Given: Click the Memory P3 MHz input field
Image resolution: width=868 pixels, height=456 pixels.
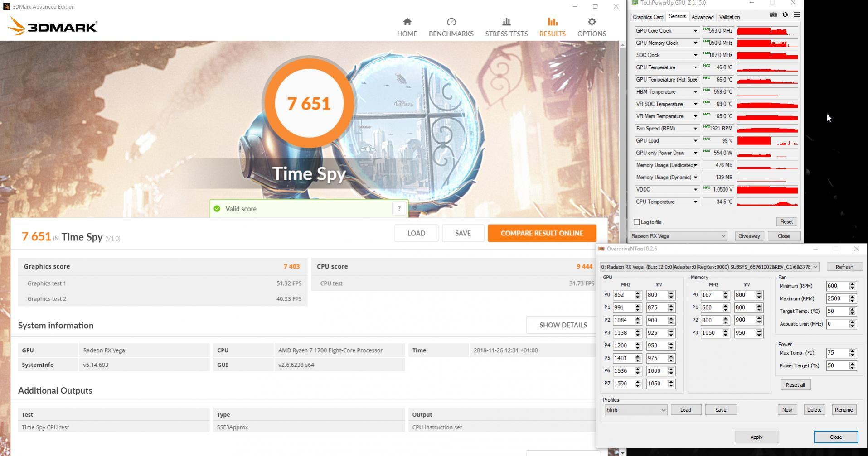Looking at the screenshot, I should pyautogui.click(x=712, y=333).
